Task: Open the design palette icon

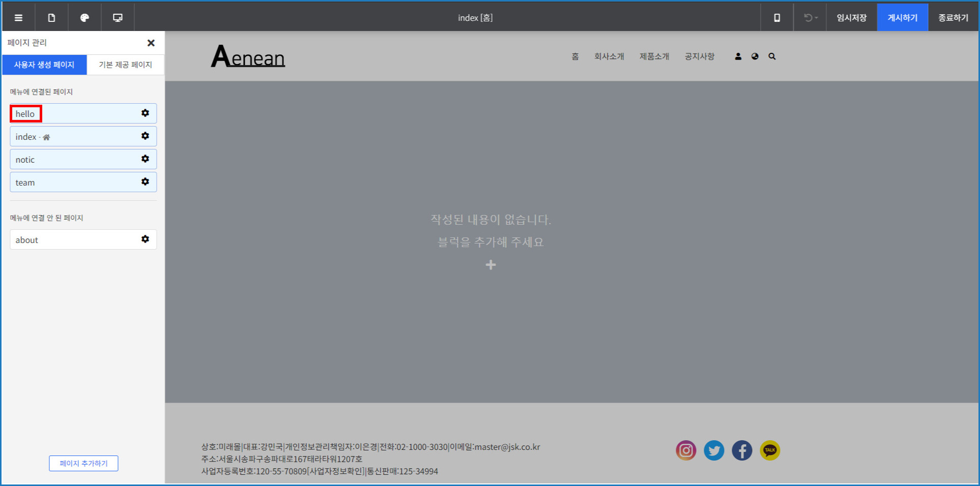Action: coord(84,18)
